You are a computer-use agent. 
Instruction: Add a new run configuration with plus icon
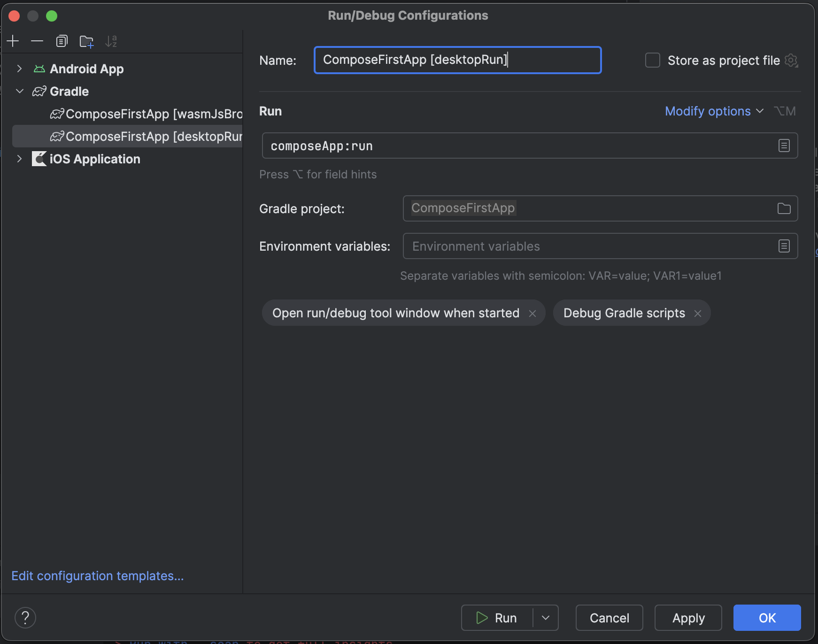click(13, 41)
